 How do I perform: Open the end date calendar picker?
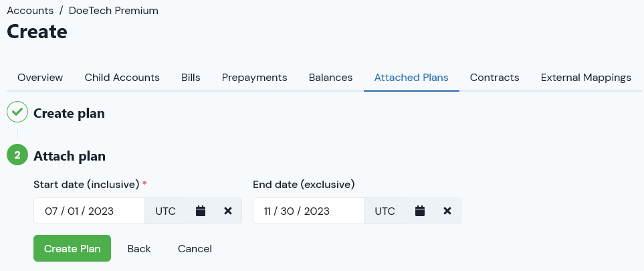coord(420,211)
